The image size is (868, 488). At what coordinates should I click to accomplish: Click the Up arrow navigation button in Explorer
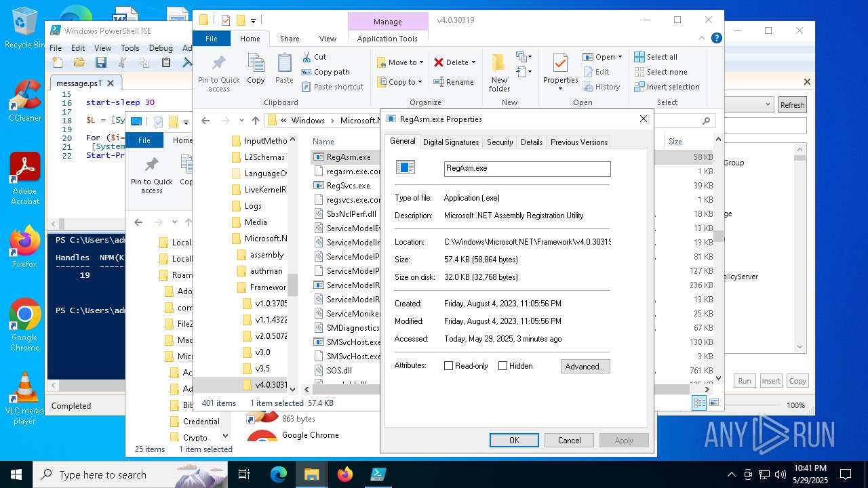(x=256, y=121)
